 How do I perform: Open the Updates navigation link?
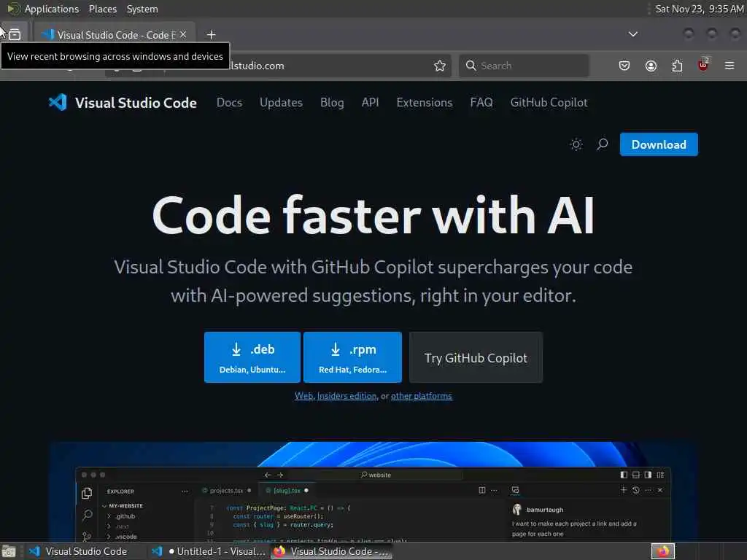(x=281, y=102)
